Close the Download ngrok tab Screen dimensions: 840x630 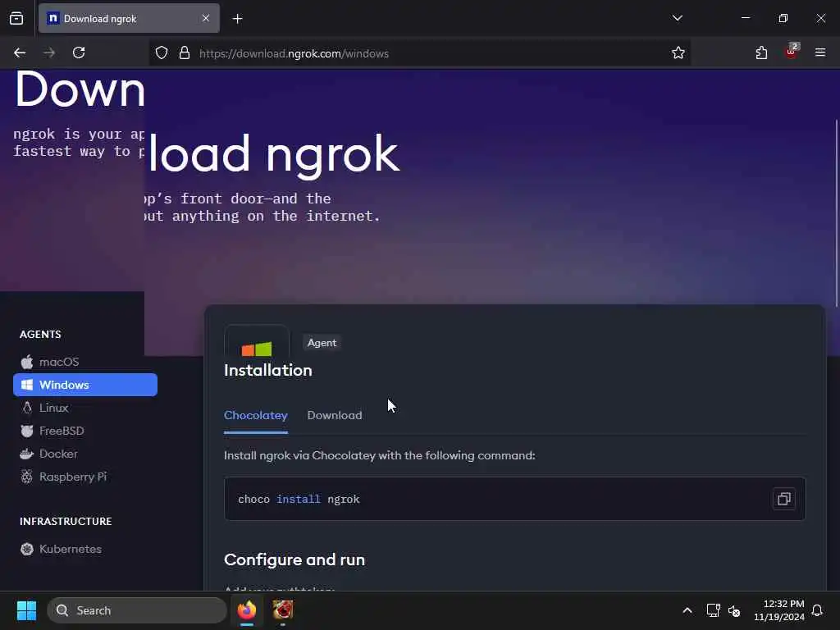click(206, 19)
